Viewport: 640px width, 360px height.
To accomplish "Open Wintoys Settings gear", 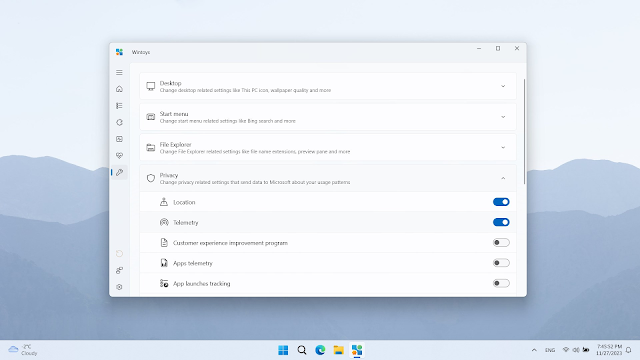I will 119,287.
